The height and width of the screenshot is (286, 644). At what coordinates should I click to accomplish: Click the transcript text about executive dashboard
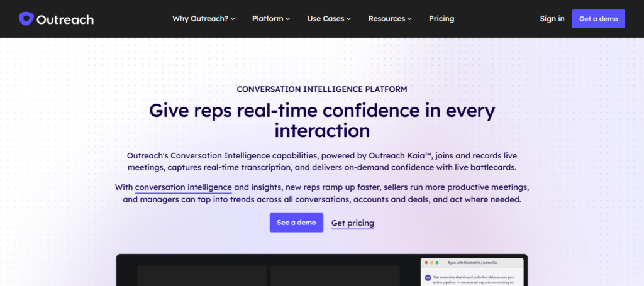[x=474, y=280]
